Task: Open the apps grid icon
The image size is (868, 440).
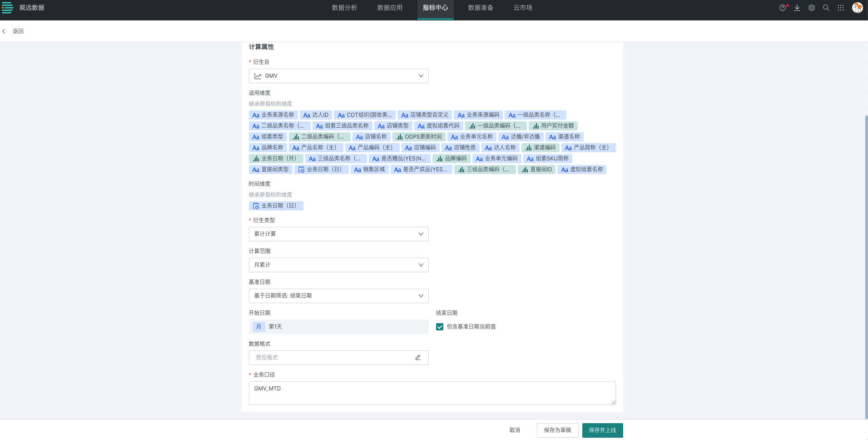Action: point(841,8)
